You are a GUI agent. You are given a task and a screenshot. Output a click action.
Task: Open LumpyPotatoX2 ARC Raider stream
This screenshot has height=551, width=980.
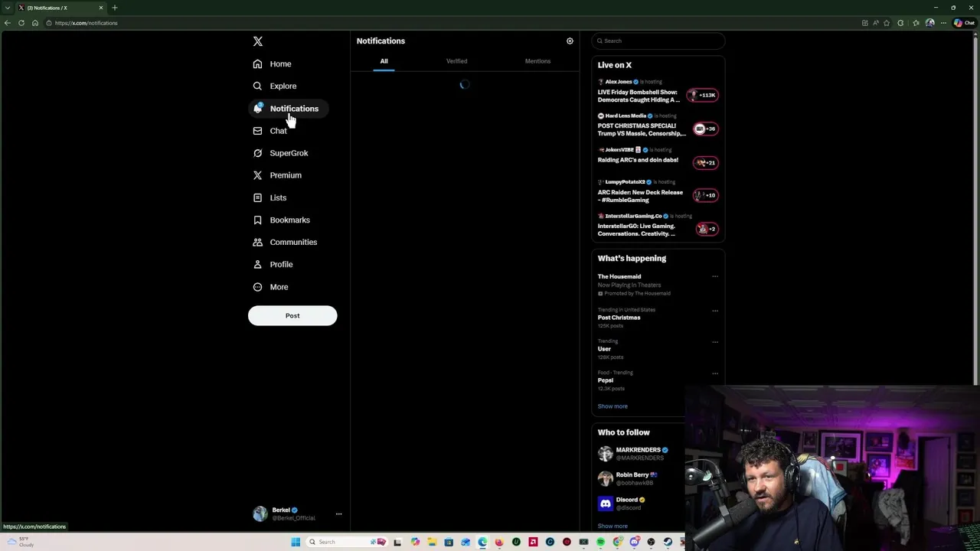(x=658, y=192)
